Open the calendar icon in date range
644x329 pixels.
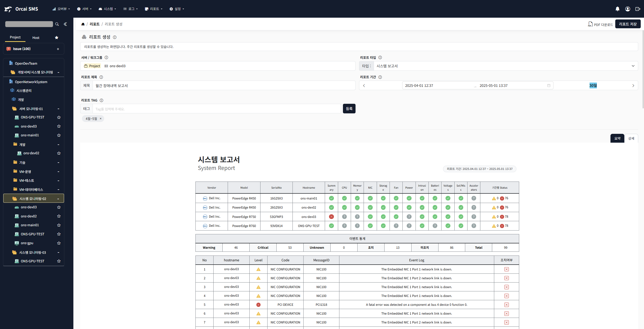549,86
